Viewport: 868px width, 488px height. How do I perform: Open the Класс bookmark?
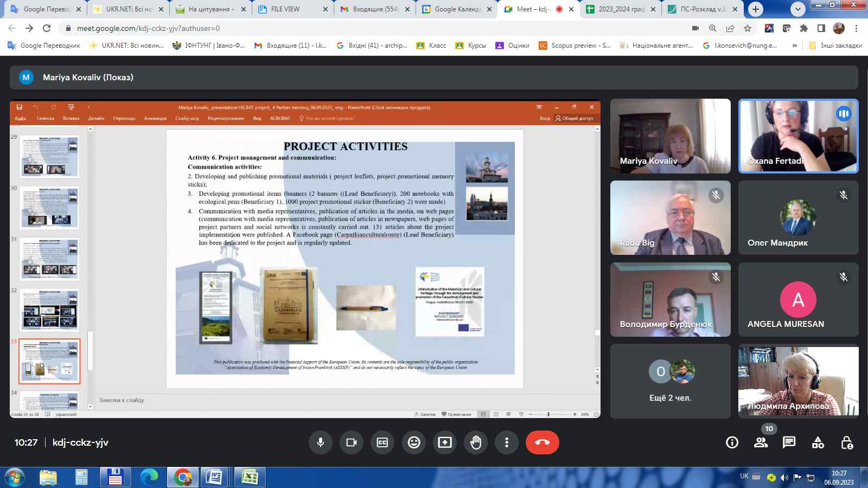point(431,46)
